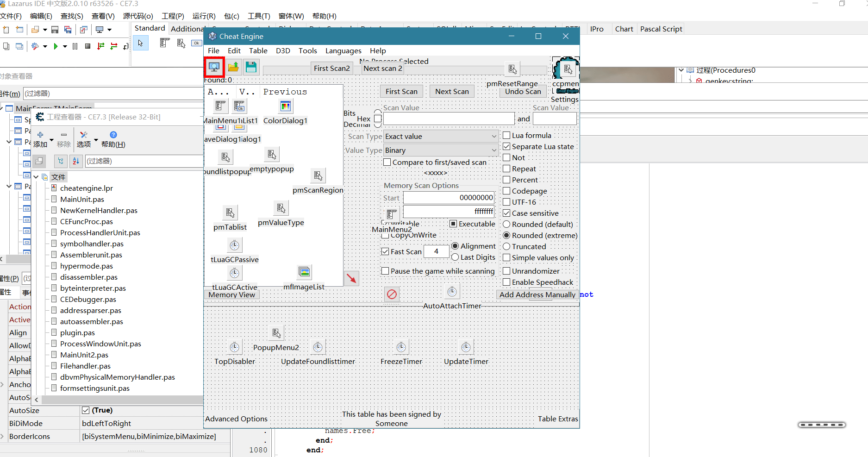
Task: Select the pmScanRegion popup menu component
Action: [318, 176]
